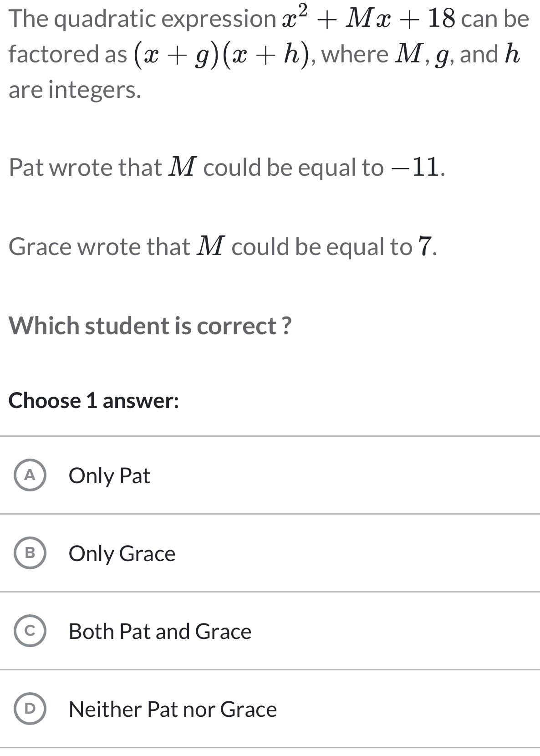Pick radio option C circle

[30, 631]
